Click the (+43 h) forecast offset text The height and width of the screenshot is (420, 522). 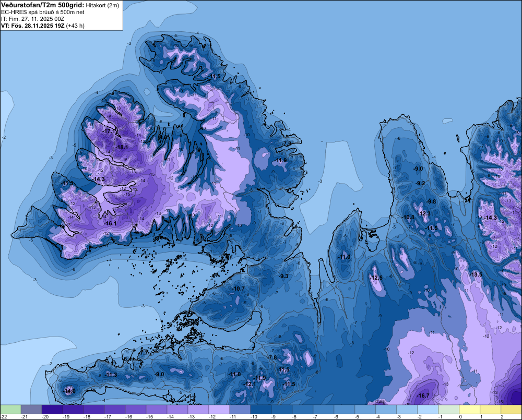[75, 26]
